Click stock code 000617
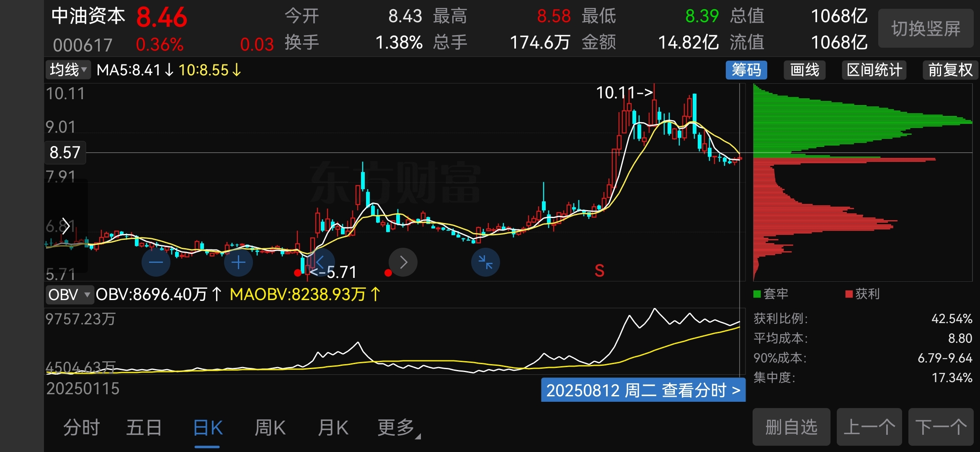Viewport: 980px width, 452px height. [83, 45]
